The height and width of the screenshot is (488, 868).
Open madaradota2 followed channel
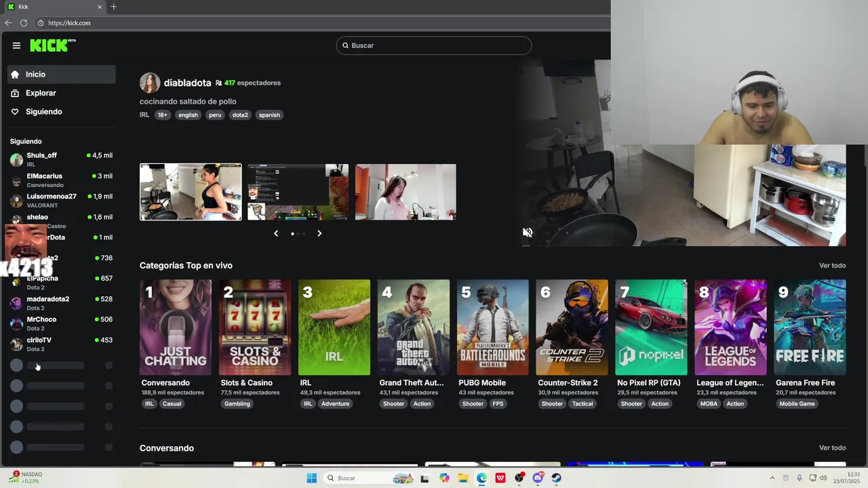click(x=61, y=302)
